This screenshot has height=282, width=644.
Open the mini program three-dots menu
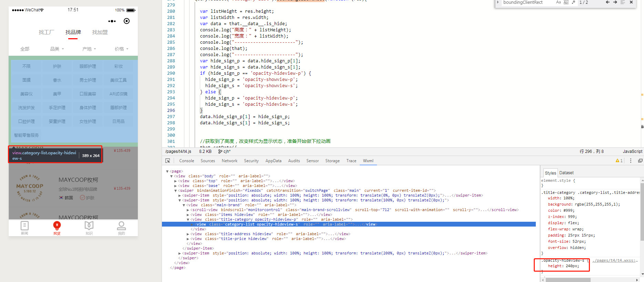[112, 21]
